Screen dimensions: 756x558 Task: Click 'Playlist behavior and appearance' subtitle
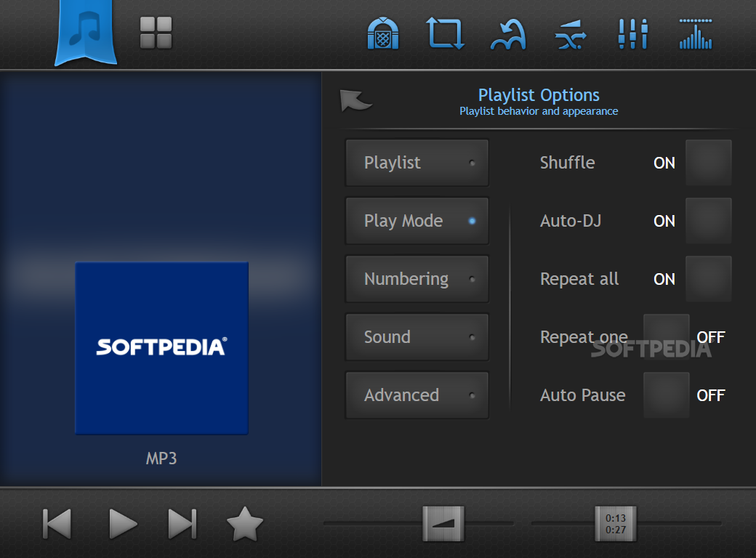[x=539, y=111]
